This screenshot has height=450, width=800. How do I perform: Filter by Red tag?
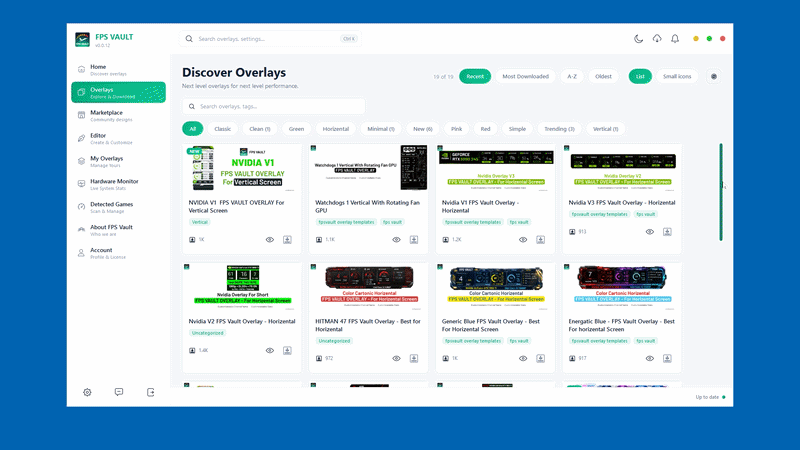[x=485, y=129]
